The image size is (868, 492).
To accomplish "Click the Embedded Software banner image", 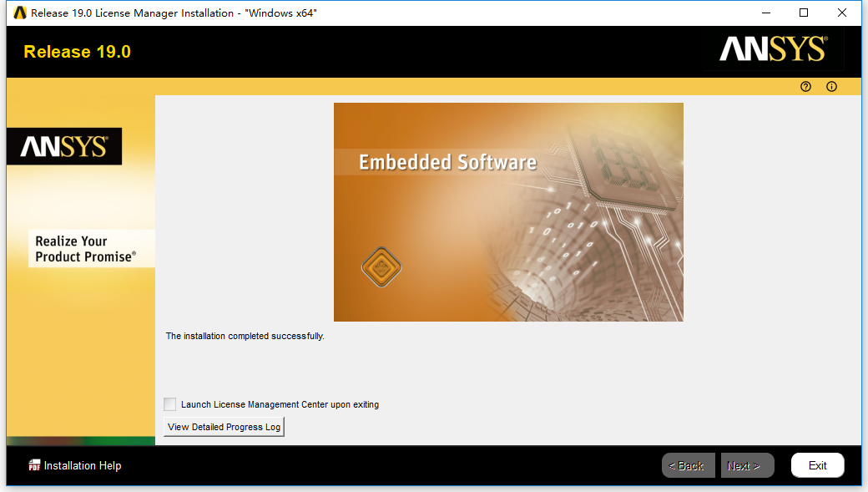I will click(508, 211).
